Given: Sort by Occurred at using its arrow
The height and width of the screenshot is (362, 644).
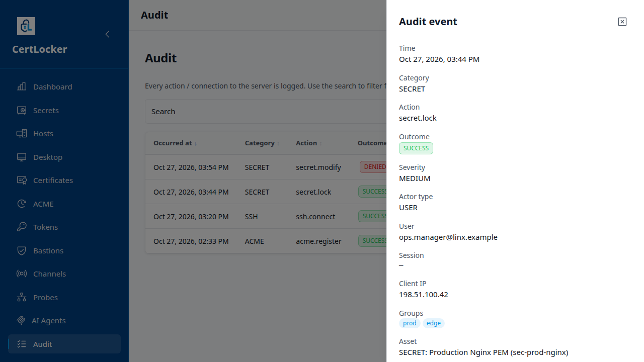Looking at the screenshot, I should tap(196, 143).
